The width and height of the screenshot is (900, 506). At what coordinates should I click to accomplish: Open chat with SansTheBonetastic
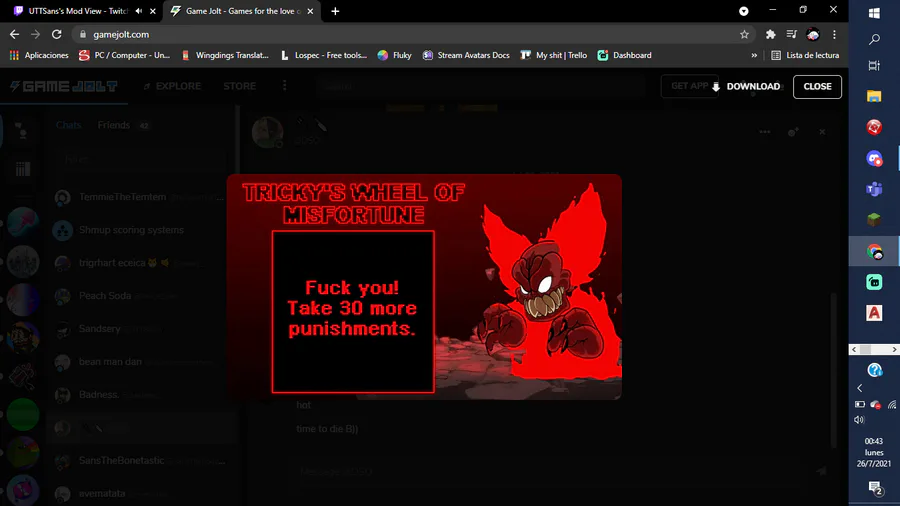(x=142, y=461)
